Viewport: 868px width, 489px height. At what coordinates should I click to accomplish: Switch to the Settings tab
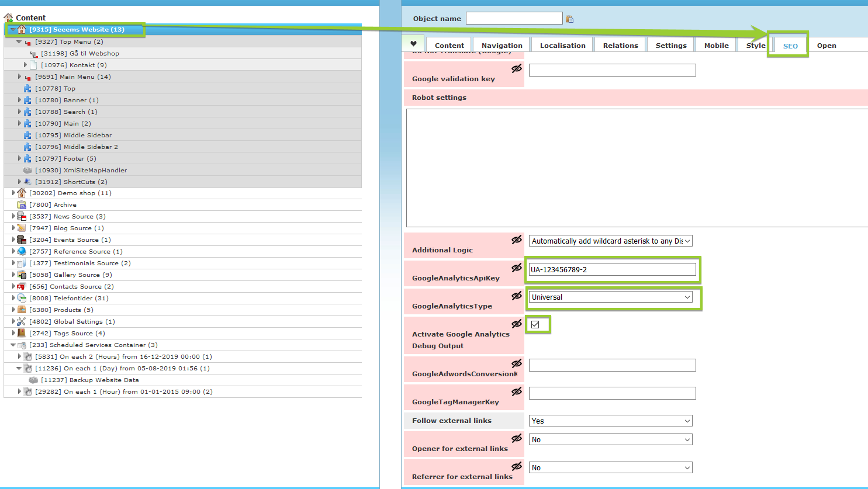(x=671, y=45)
